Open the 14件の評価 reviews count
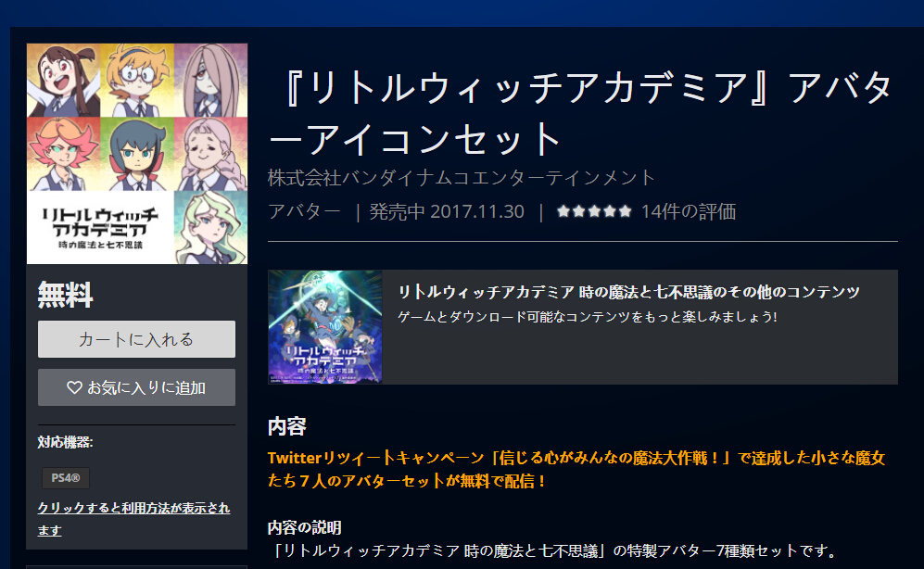Image resolution: width=924 pixels, height=569 pixels. click(x=689, y=211)
